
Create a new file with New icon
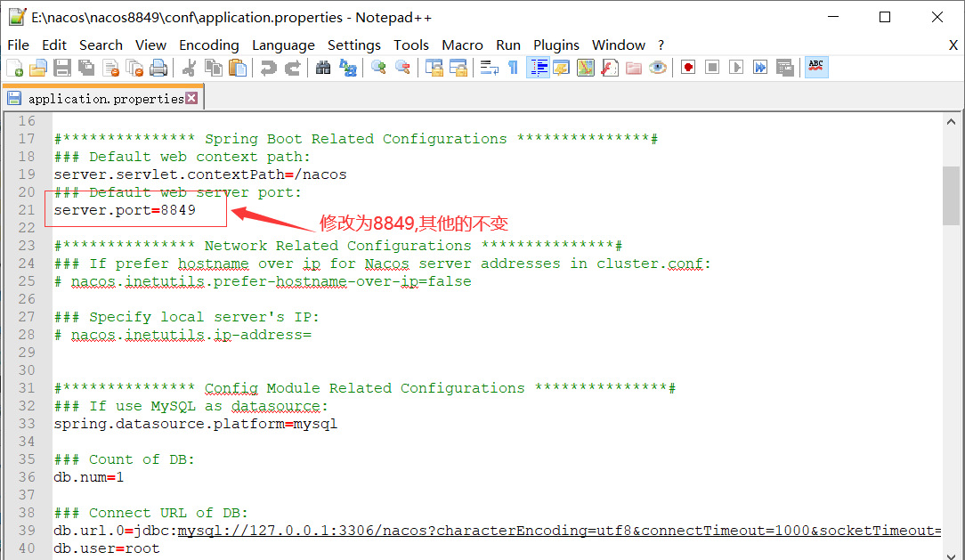[14, 68]
